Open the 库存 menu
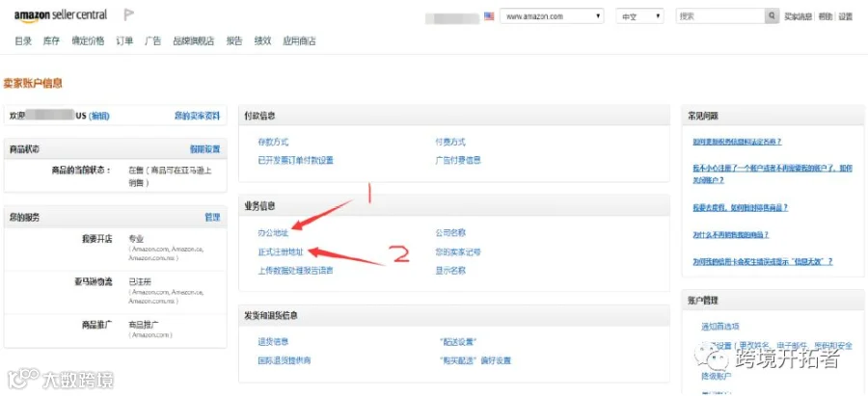Viewport: 868px width, 396px height. (x=51, y=40)
